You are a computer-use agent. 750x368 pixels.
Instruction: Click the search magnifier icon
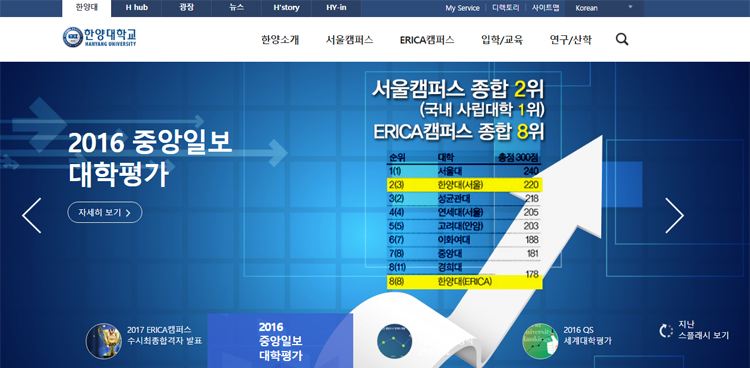(x=622, y=40)
